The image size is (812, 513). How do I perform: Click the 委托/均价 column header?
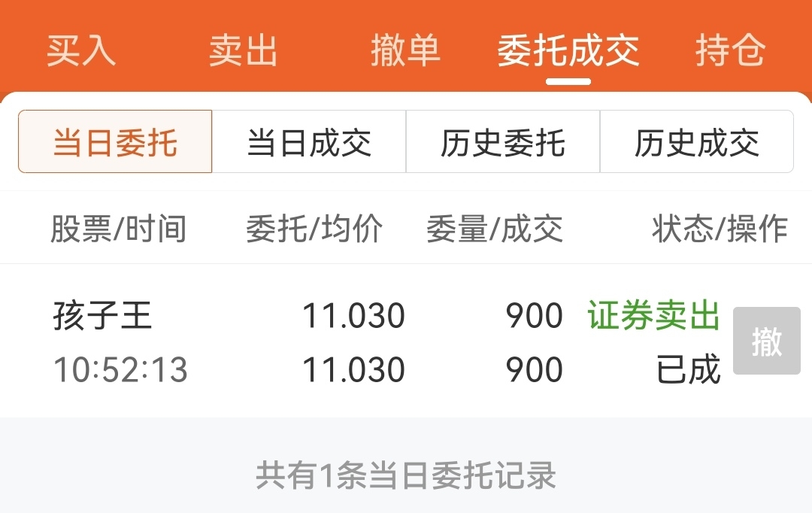point(314,229)
